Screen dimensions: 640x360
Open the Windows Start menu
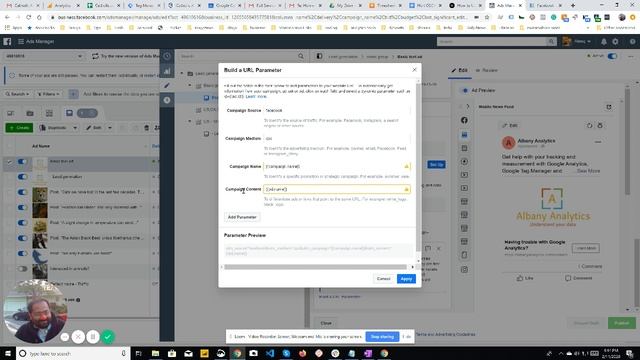[x=8, y=353]
